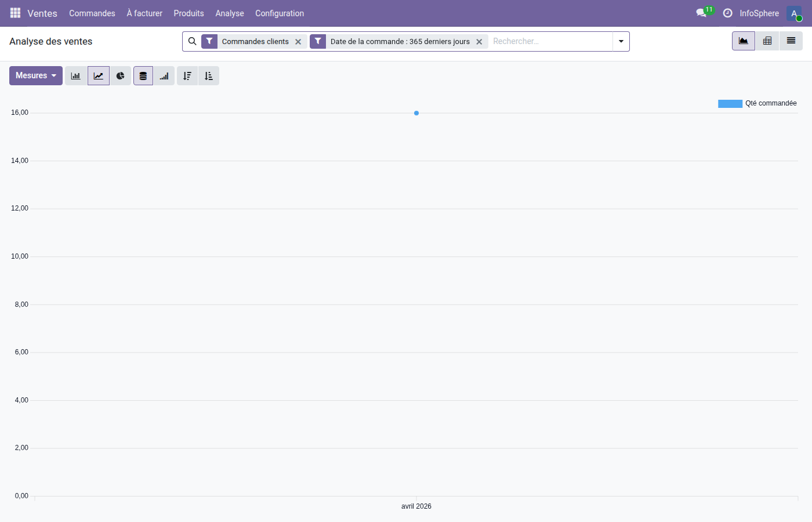
Task: Open the user account menu avatar
Action: click(x=793, y=13)
